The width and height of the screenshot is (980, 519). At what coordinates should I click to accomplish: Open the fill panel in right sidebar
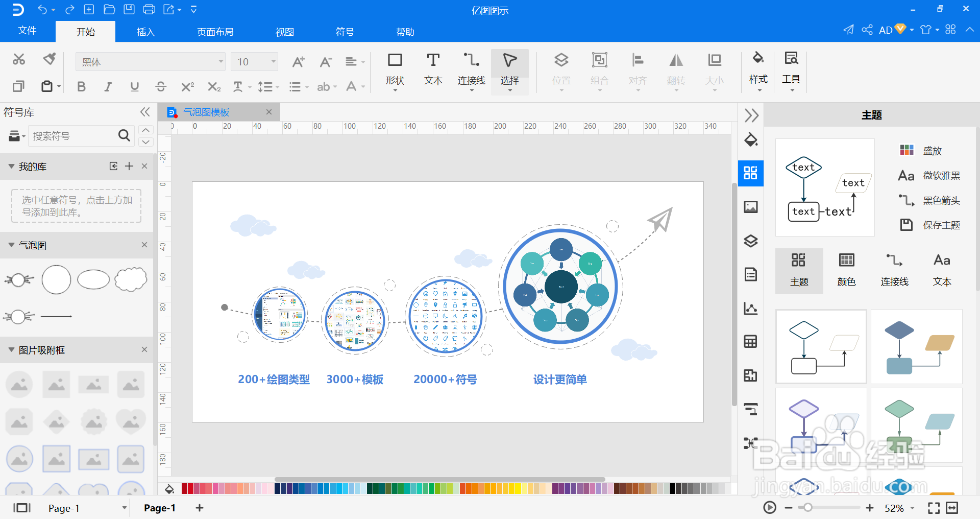coord(751,140)
